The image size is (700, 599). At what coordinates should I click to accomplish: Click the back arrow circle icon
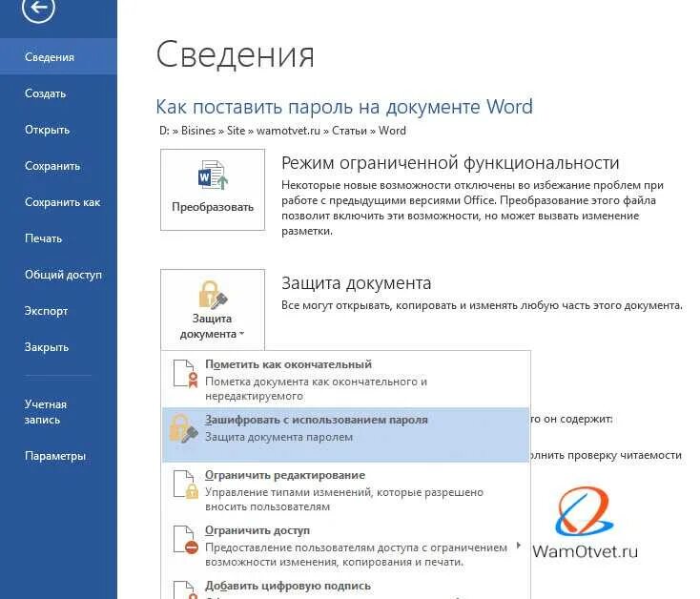pos(38,7)
